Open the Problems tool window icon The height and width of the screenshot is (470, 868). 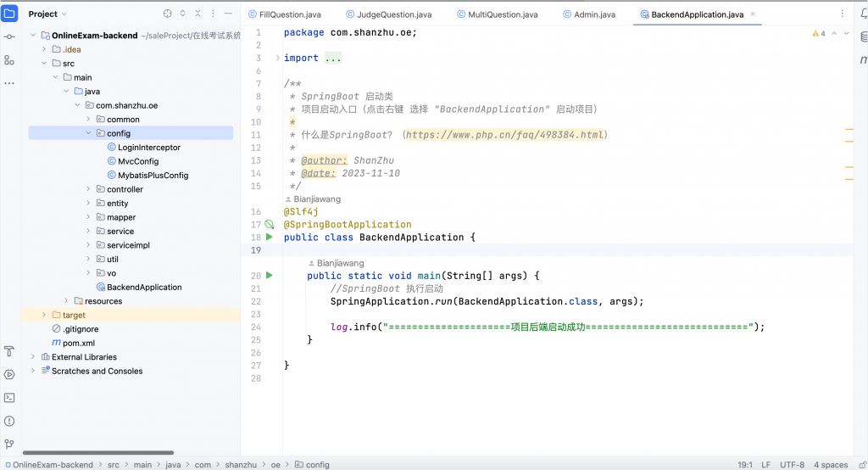9,420
